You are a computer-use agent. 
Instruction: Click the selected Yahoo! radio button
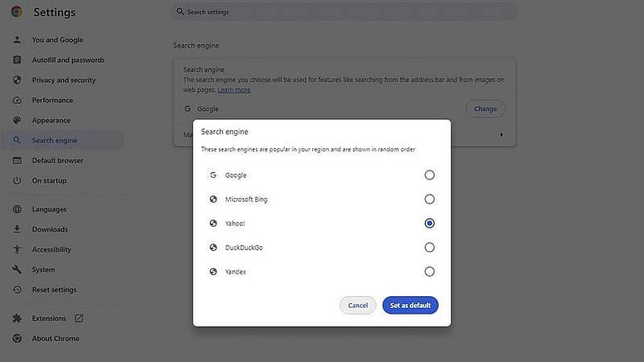click(429, 224)
